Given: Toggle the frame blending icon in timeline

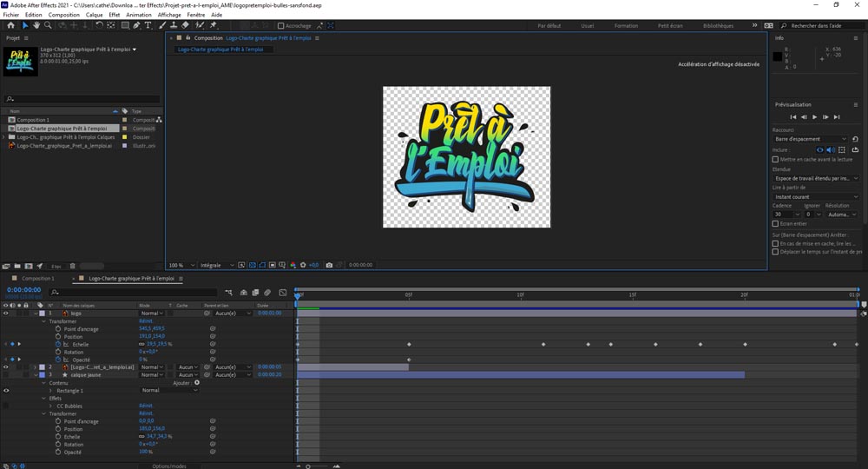Looking at the screenshot, I should coord(255,293).
